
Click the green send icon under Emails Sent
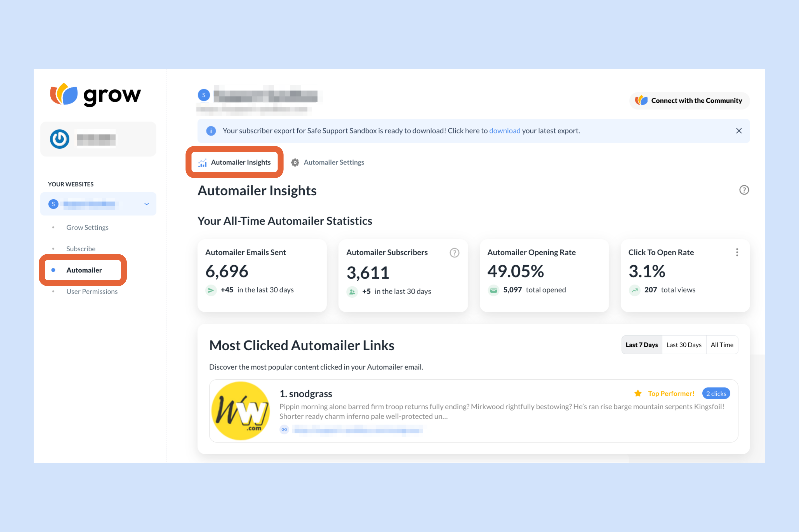point(211,290)
